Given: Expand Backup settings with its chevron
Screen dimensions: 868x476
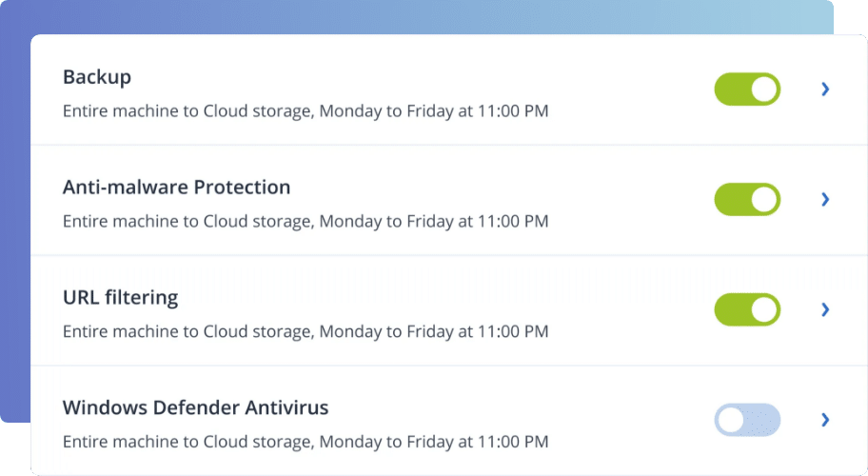Looking at the screenshot, I should (825, 89).
